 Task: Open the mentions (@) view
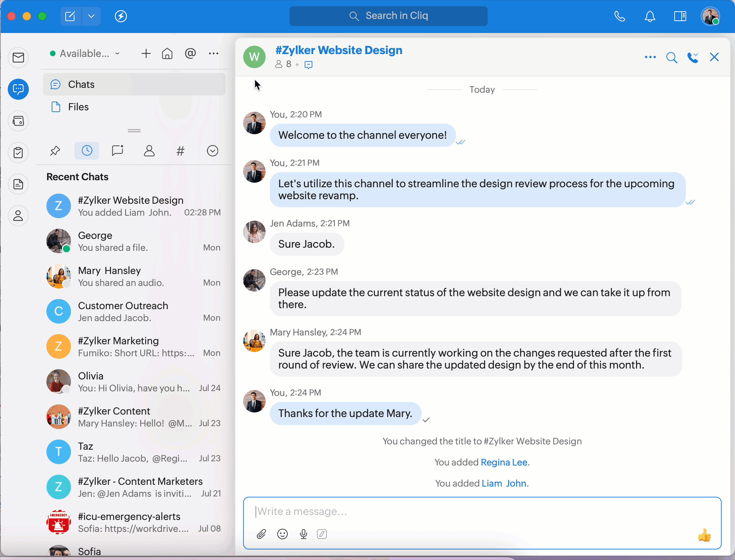click(190, 53)
